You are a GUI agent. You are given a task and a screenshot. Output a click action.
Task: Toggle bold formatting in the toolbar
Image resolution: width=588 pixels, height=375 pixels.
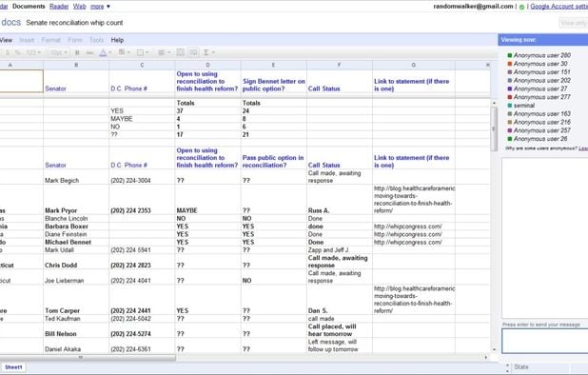pyautogui.click(x=77, y=52)
